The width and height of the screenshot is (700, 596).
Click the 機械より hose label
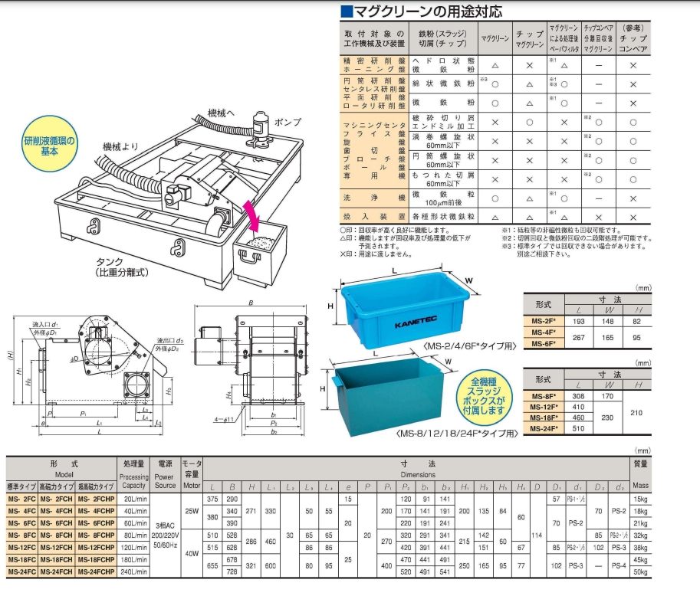coord(120,146)
